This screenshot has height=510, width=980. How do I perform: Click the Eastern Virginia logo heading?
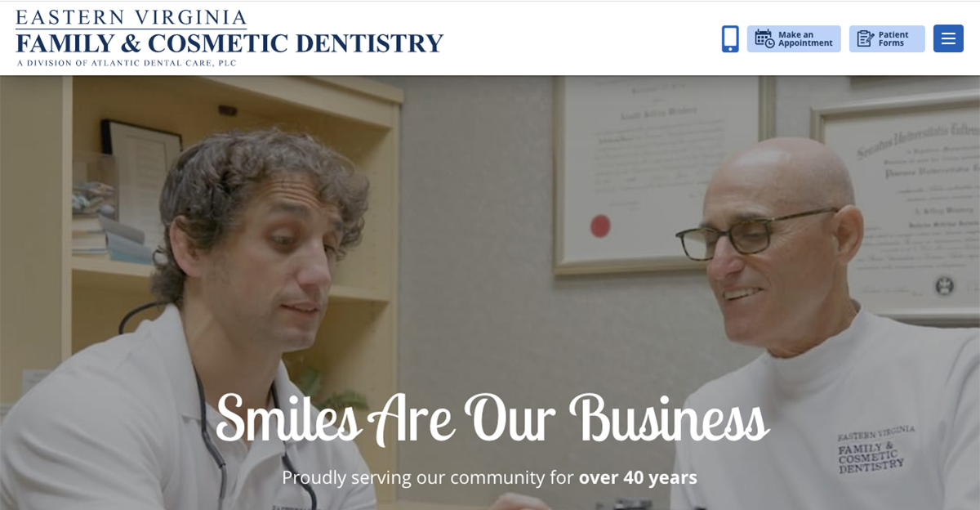(131, 18)
